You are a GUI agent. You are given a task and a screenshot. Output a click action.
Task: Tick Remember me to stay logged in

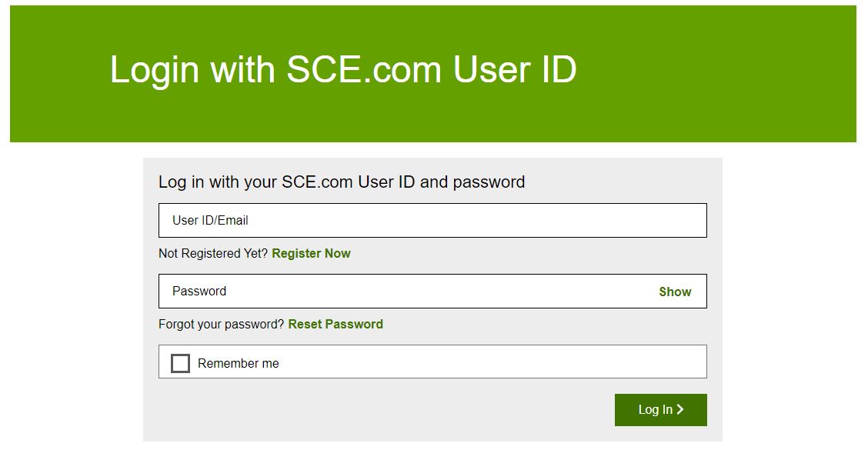point(181,362)
